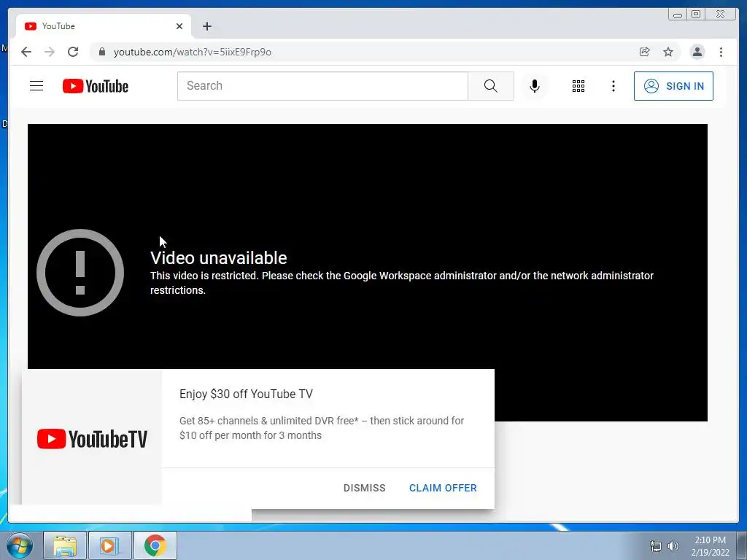Click the "Get 85+ channels" promo description
This screenshot has height=560, width=747.
(322, 428)
